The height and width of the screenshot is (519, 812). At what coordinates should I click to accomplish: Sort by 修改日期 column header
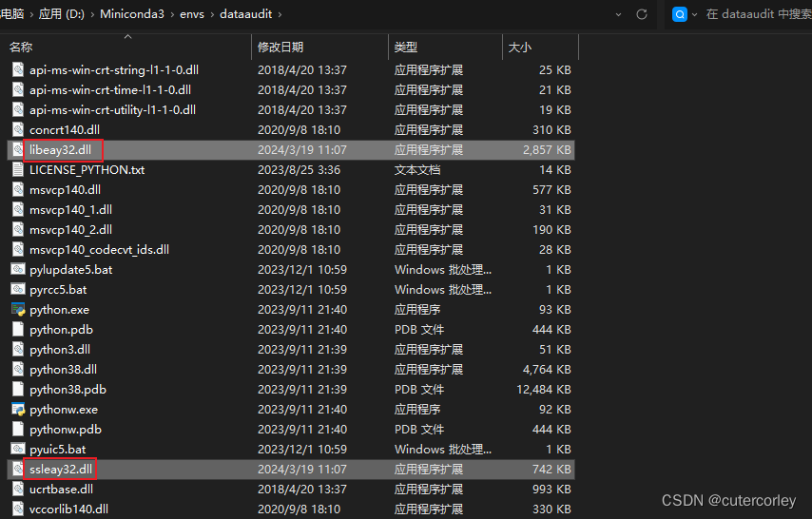pos(280,48)
